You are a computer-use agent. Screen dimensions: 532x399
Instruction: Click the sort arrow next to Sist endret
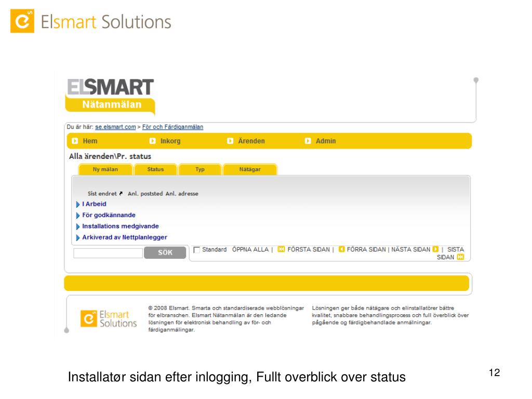click(121, 194)
